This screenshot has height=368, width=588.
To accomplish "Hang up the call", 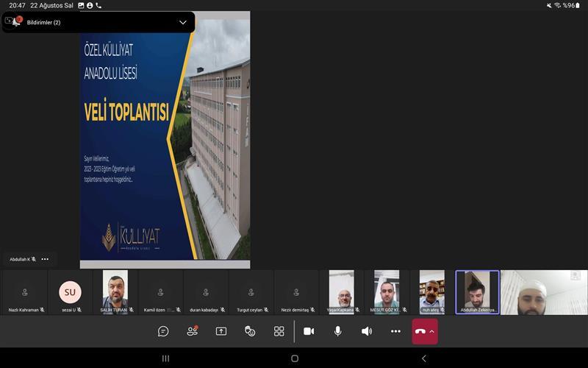I will (x=420, y=332).
